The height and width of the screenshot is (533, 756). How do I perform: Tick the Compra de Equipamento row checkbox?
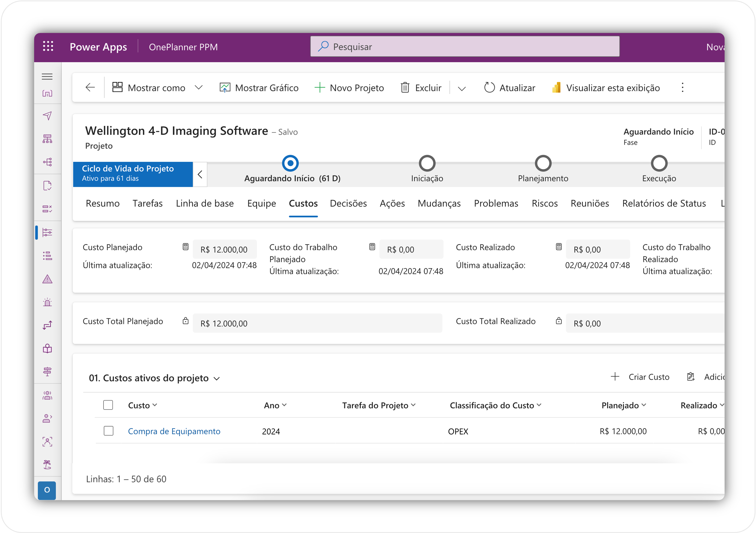pos(108,431)
